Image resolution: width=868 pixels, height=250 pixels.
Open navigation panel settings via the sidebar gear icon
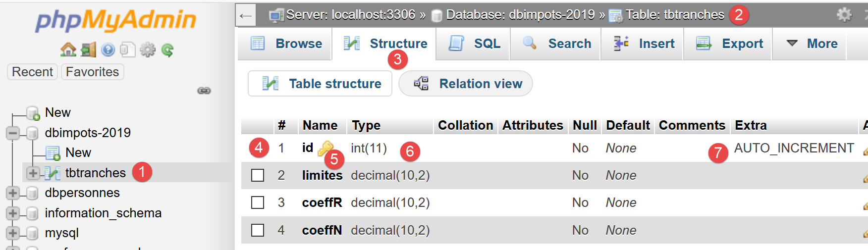pos(147,50)
